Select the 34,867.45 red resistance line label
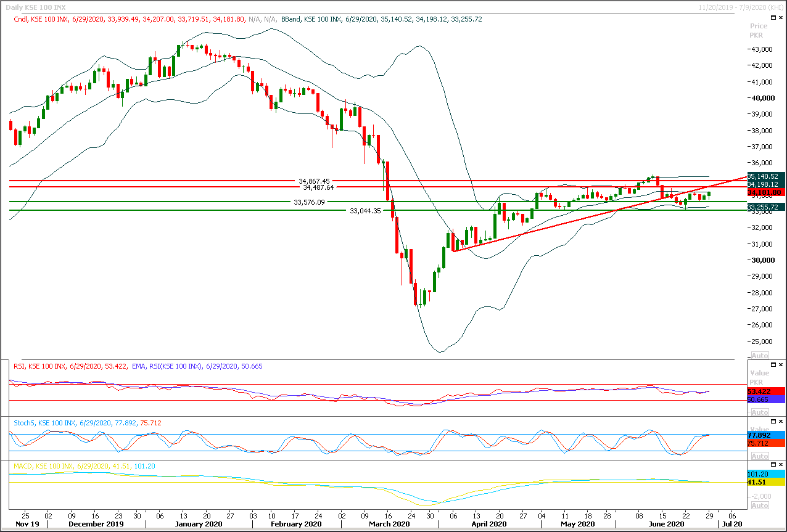This screenshot has width=787, height=532. tap(314, 181)
